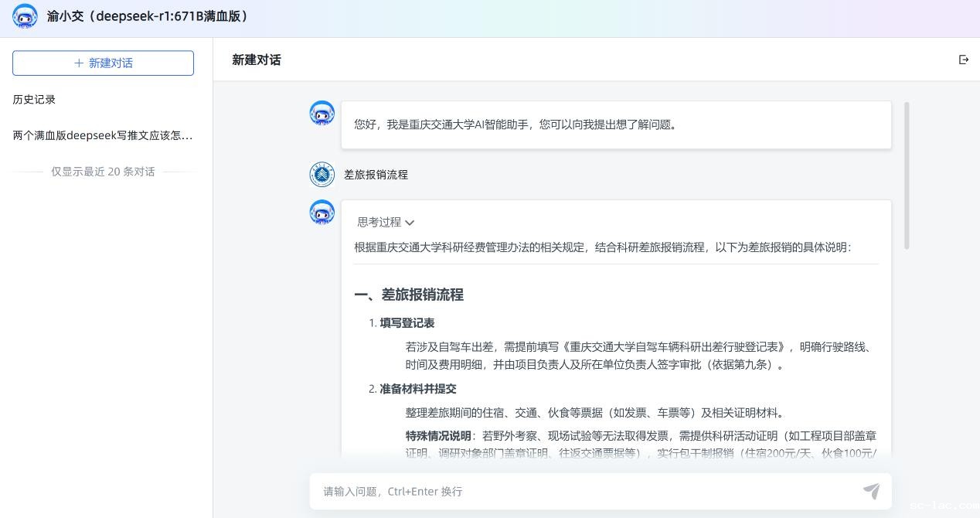Expand the 思考过程 chevron
The height and width of the screenshot is (518, 980).
(410, 223)
